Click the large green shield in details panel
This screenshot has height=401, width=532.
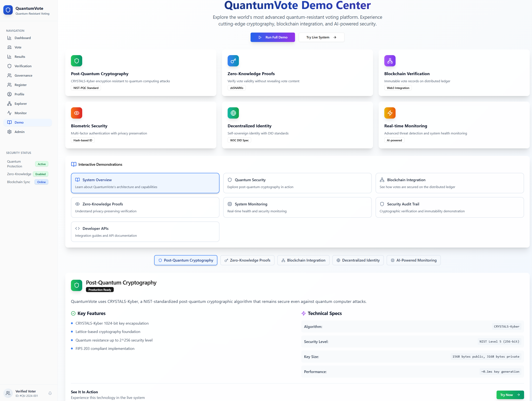click(x=77, y=285)
